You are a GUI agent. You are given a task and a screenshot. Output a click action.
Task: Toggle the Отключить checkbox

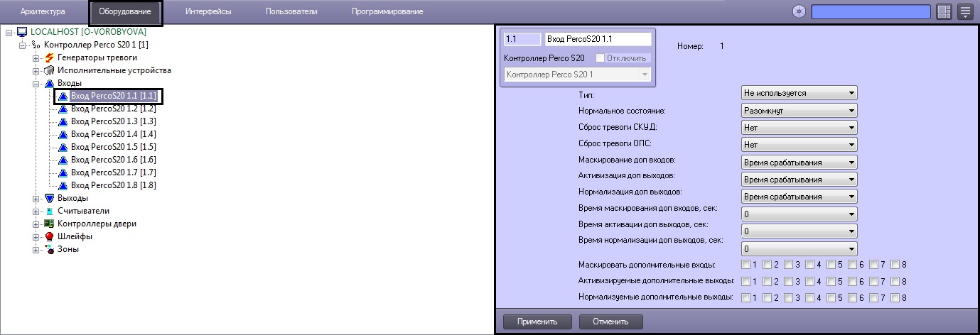pos(600,57)
